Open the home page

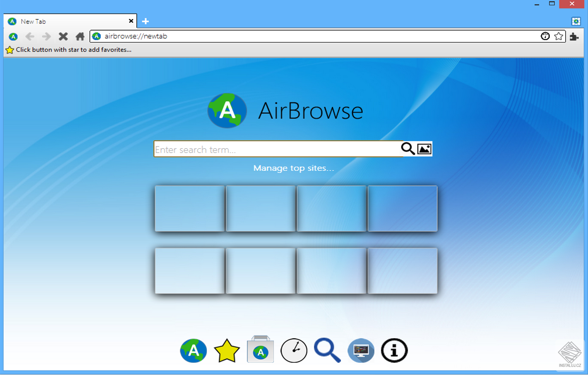(80, 36)
